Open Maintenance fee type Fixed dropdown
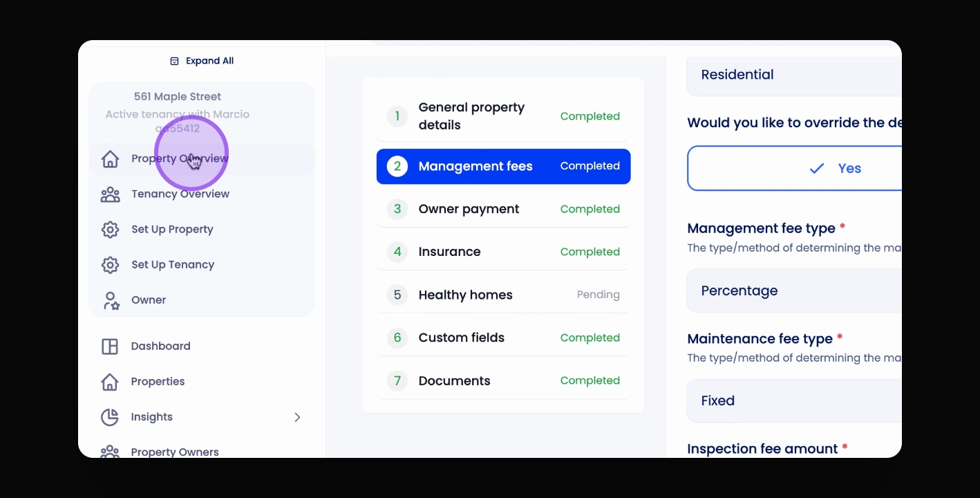The width and height of the screenshot is (980, 498). click(x=794, y=400)
